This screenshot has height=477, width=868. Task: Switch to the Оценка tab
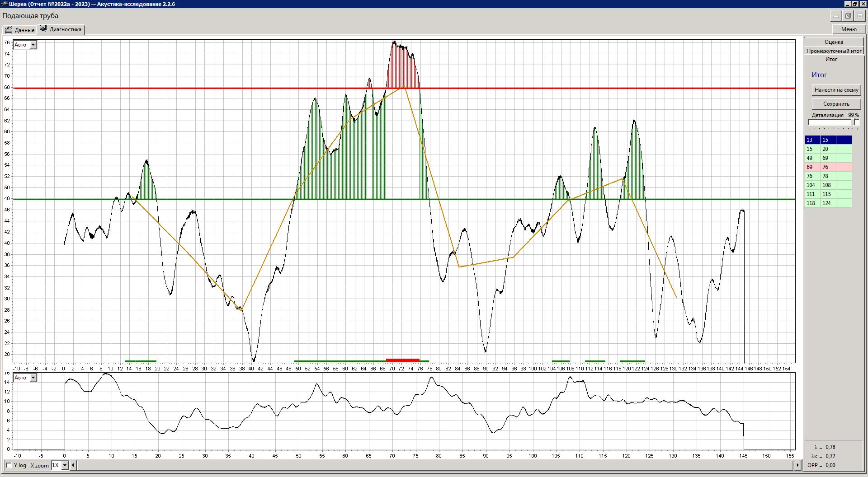tap(834, 42)
